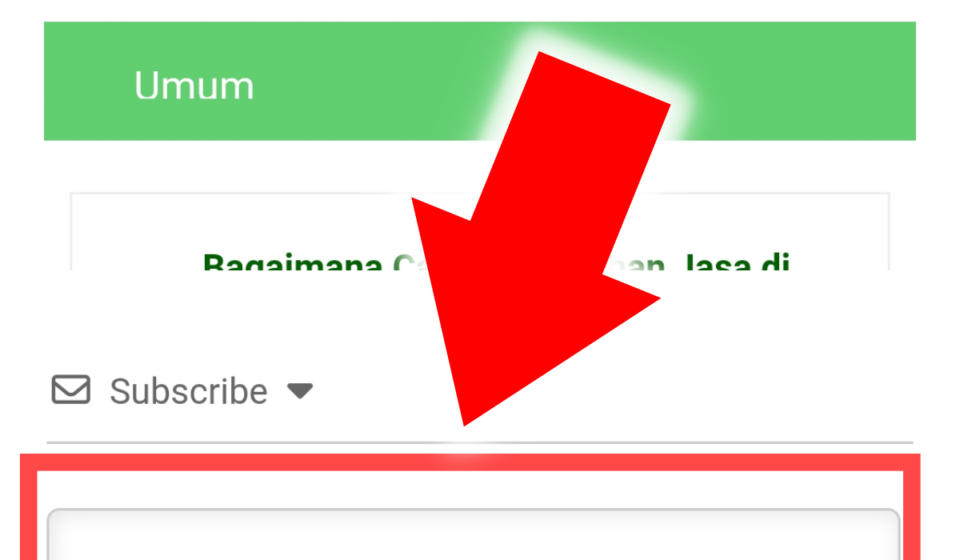The image size is (960, 560).
Task: Click the mail envelope subscription icon
Action: [71, 390]
